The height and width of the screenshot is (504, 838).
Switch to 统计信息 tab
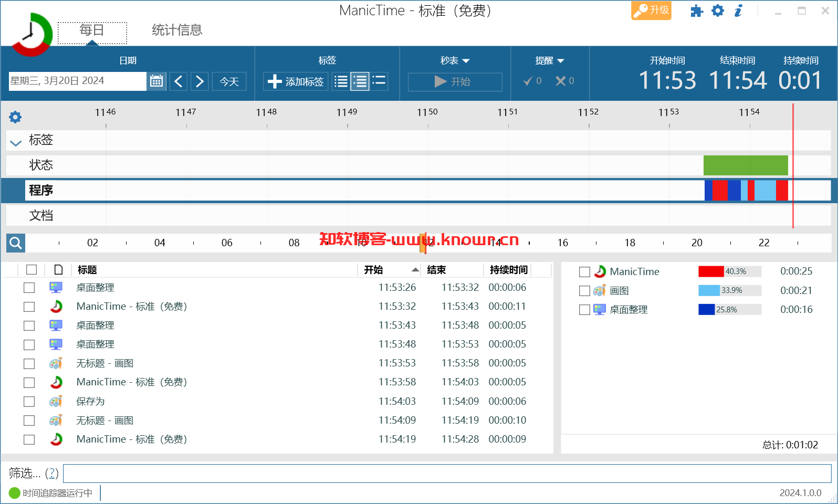point(177,30)
